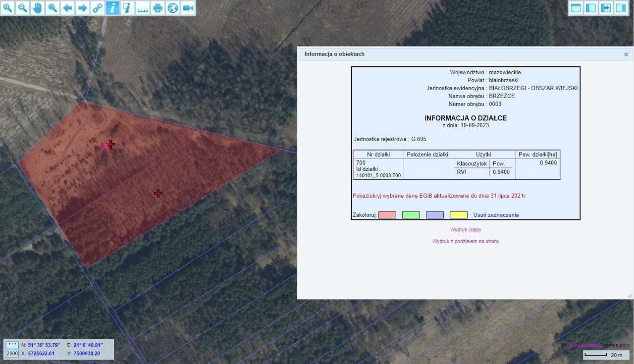Select the zoom out magnifier tool
Image resolution: width=634 pixels, height=364 pixels.
pyautogui.click(x=23, y=8)
